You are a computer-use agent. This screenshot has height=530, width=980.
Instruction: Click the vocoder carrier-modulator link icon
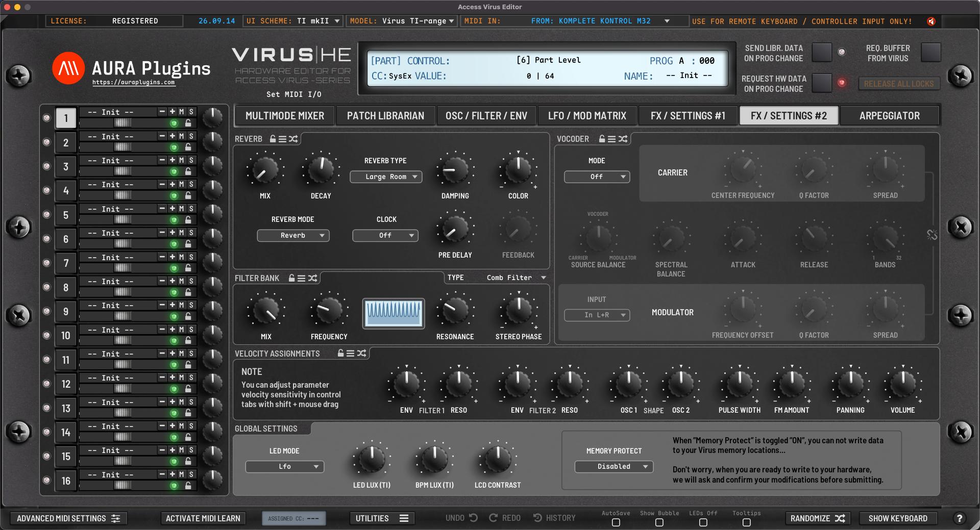coord(932,235)
